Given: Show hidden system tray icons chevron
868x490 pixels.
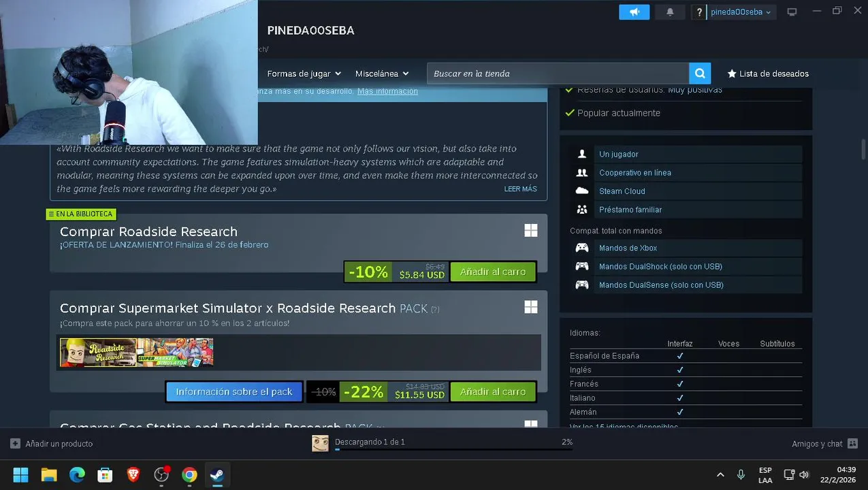Looking at the screenshot, I should [720, 474].
